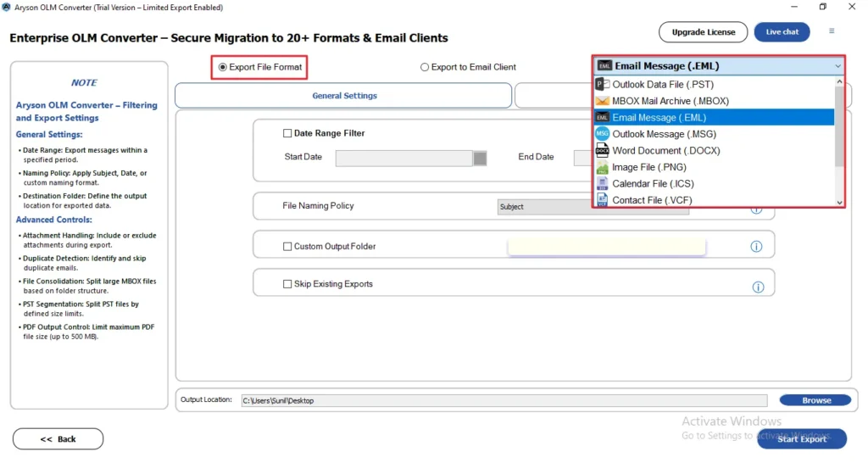Open Live chat support

coord(782,32)
